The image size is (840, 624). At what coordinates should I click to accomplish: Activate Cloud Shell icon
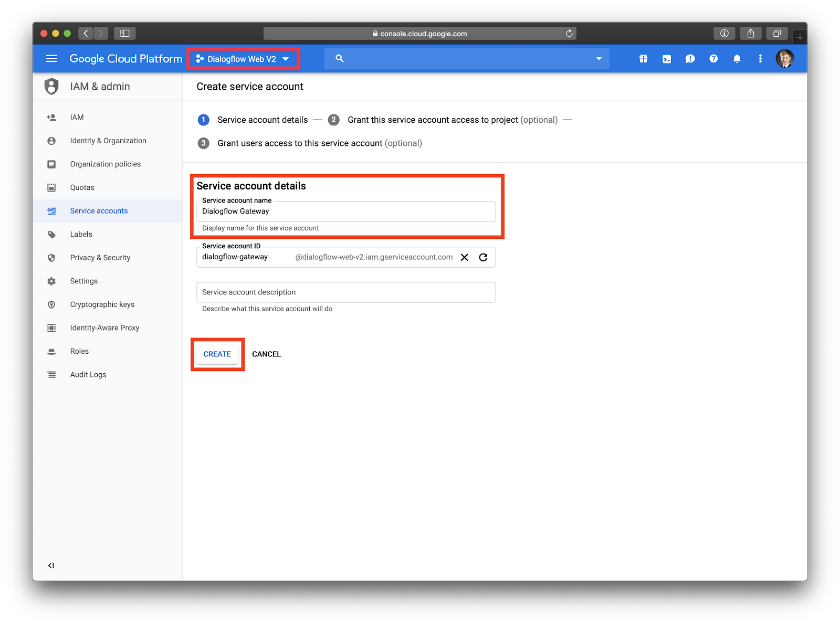click(x=667, y=59)
